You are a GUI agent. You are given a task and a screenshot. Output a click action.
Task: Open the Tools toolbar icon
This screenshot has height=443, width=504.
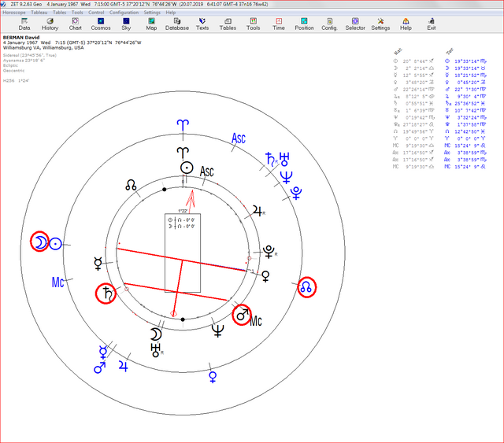(x=254, y=24)
